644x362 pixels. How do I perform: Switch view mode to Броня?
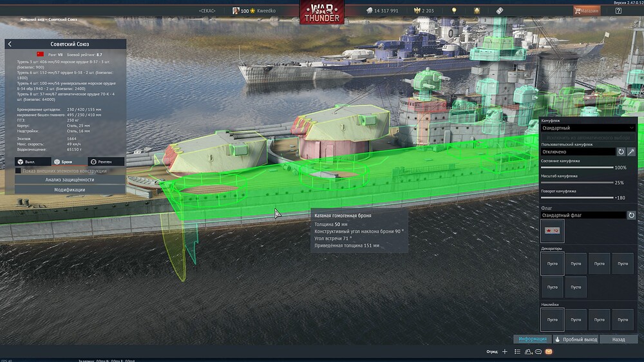point(69,162)
